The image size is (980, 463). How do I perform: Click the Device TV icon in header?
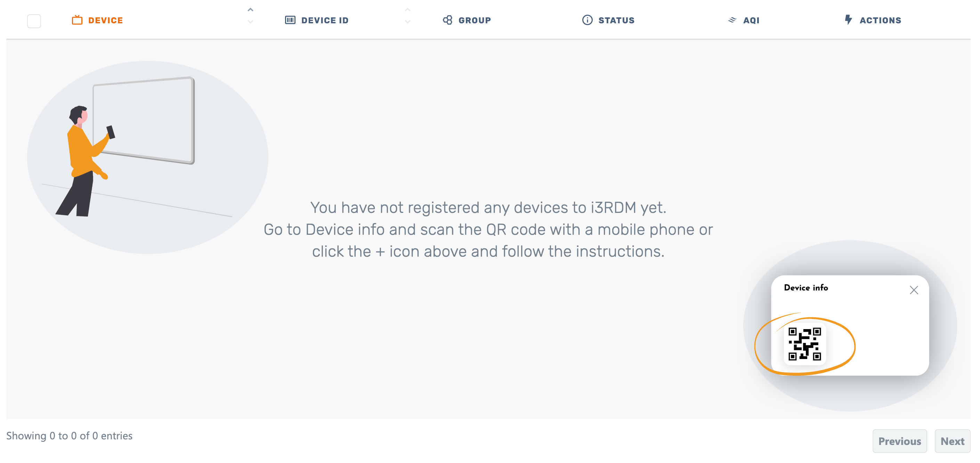tap(77, 20)
